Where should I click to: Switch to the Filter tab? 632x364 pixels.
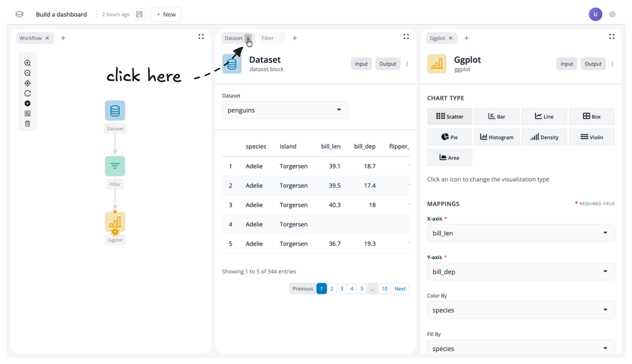(268, 38)
